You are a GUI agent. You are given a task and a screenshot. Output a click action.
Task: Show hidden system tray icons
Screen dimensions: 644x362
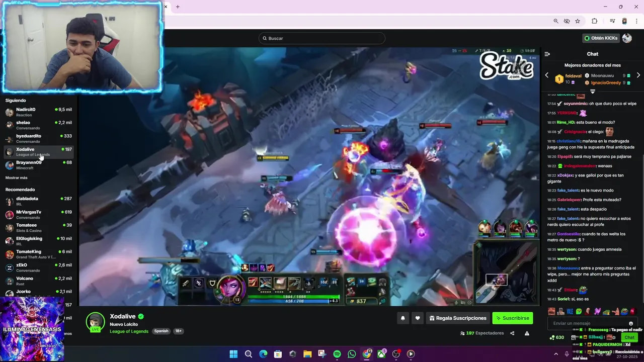[x=556, y=354]
